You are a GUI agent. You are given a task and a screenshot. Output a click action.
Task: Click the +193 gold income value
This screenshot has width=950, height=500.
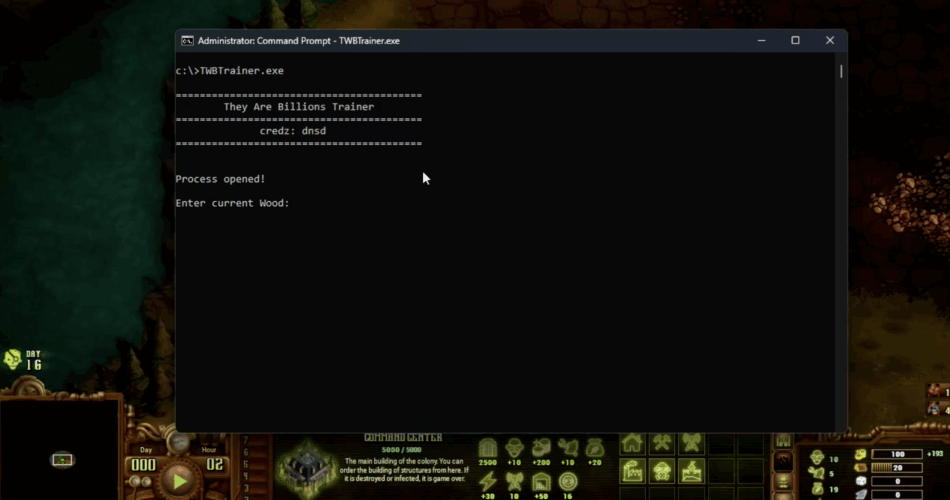[935, 454]
